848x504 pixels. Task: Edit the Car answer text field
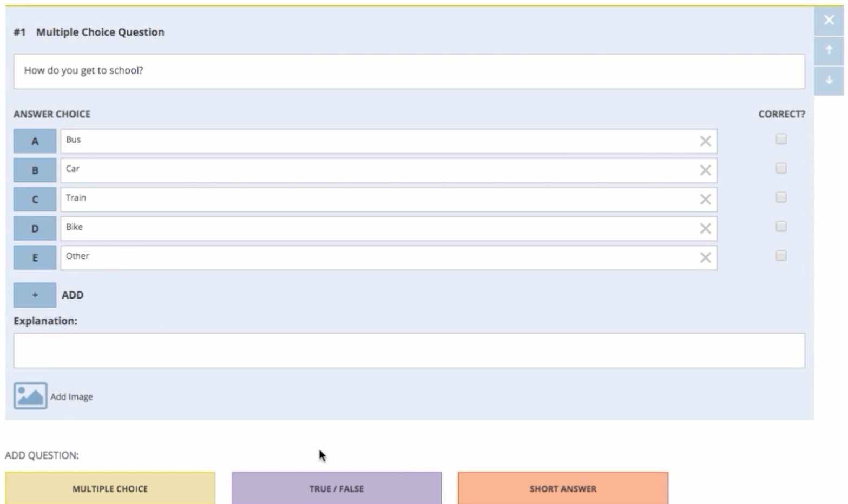[379, 170]
